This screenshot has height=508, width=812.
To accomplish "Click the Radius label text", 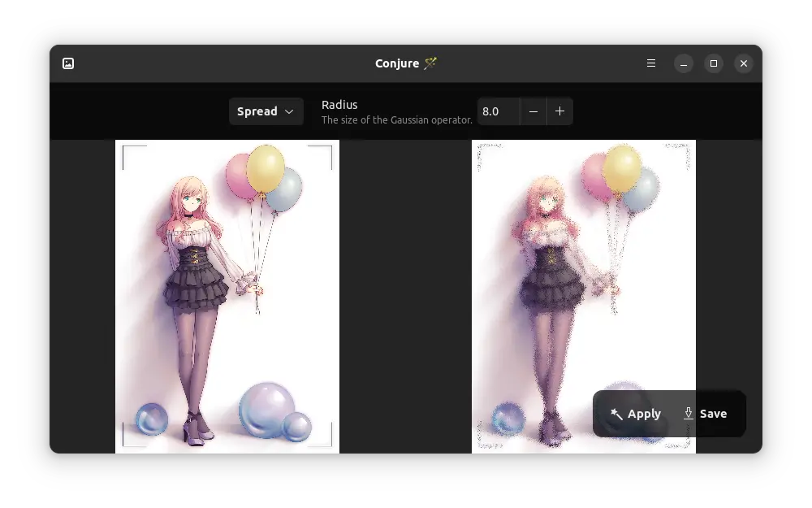I will pyautogui.click(x=339, y=105).
